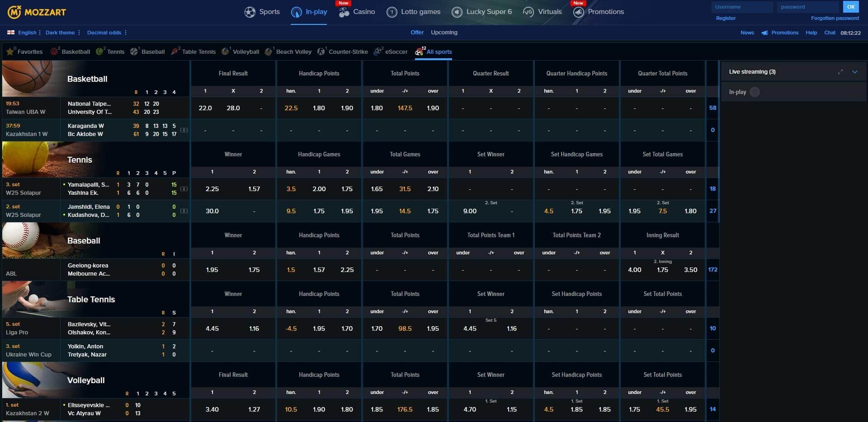Switch to Dark theme
This screenshot has width=868, height=422.
(x=61, y=32)
